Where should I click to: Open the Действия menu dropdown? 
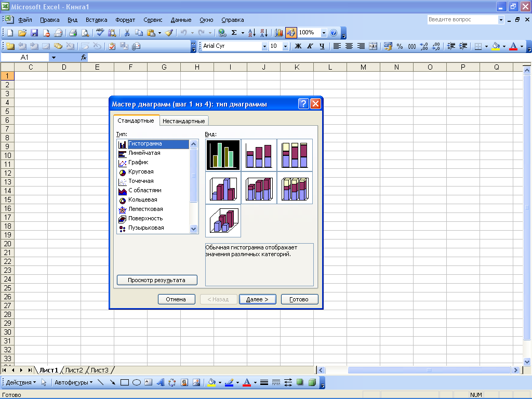click(21, 382)
